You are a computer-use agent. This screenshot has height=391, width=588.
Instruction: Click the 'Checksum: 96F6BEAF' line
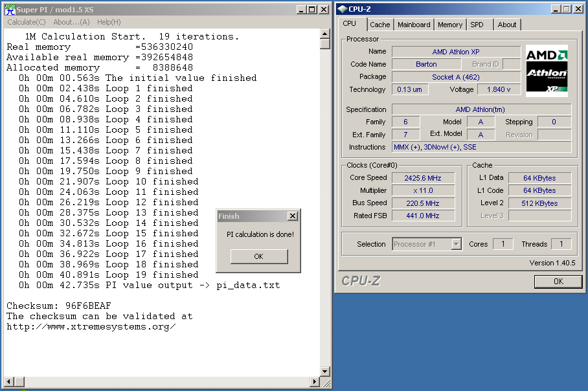tap(58, 306)
